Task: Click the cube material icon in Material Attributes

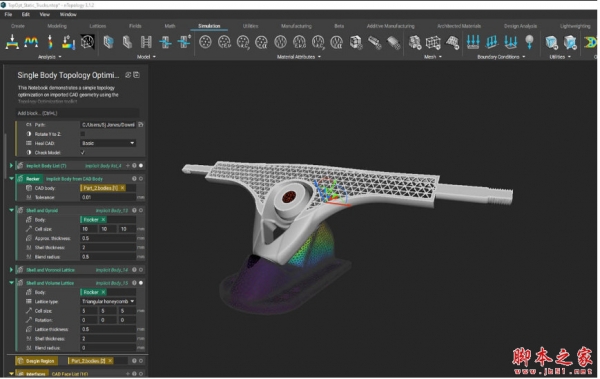Action: coord(356,42)
